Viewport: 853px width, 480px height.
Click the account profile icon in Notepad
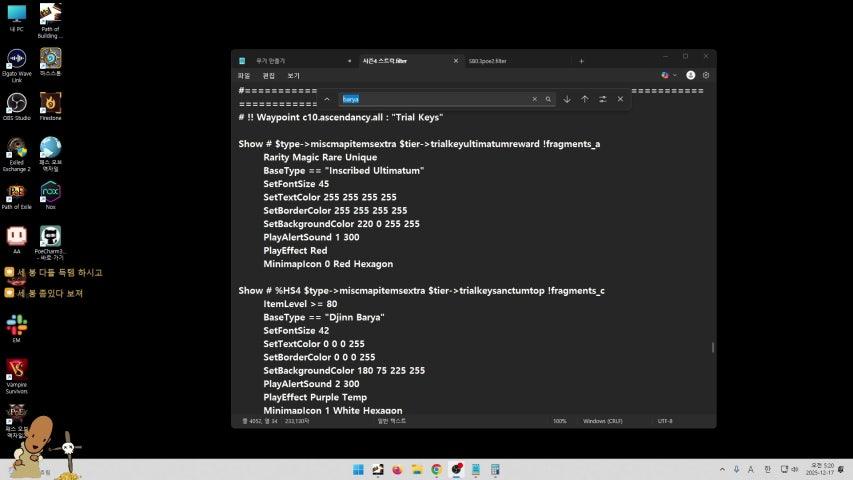coord(690,75)
